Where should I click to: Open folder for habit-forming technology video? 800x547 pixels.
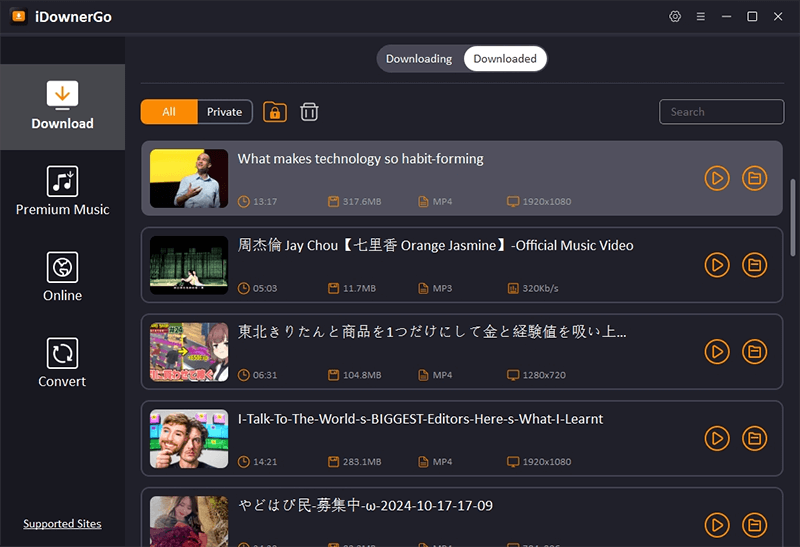coord(755,178)
